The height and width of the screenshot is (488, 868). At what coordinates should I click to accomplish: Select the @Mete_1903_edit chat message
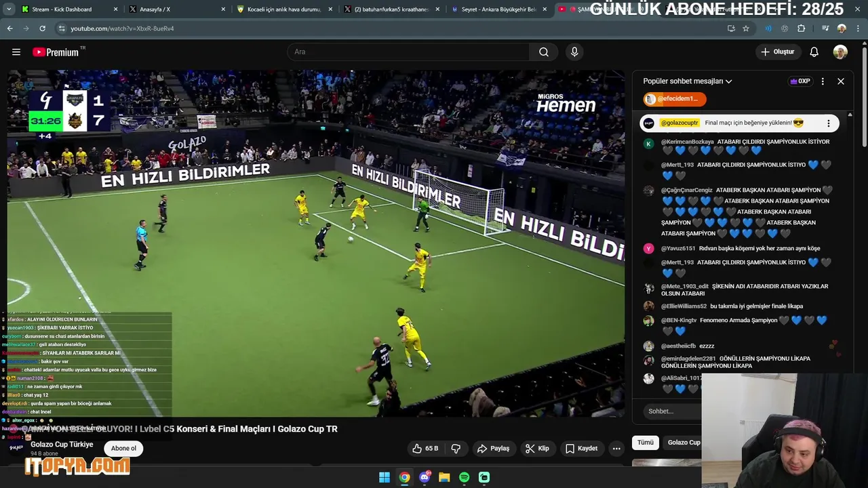click(x=743, y=290)
